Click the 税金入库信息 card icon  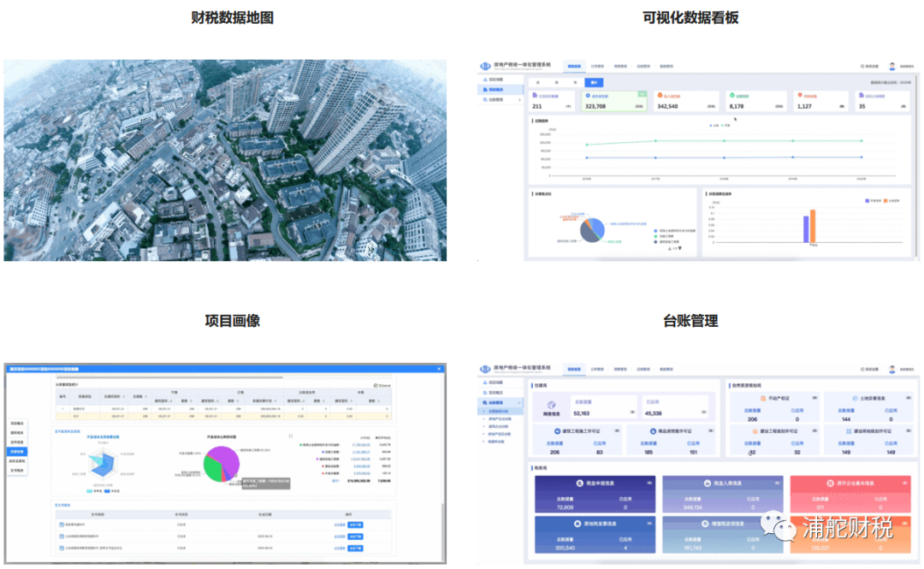pos(708,483)
